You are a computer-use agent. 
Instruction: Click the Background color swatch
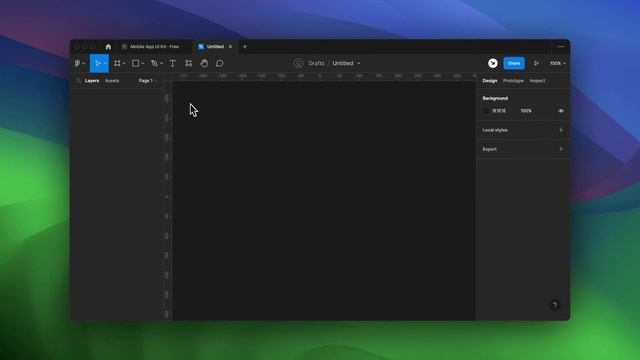tap(486, 111)
